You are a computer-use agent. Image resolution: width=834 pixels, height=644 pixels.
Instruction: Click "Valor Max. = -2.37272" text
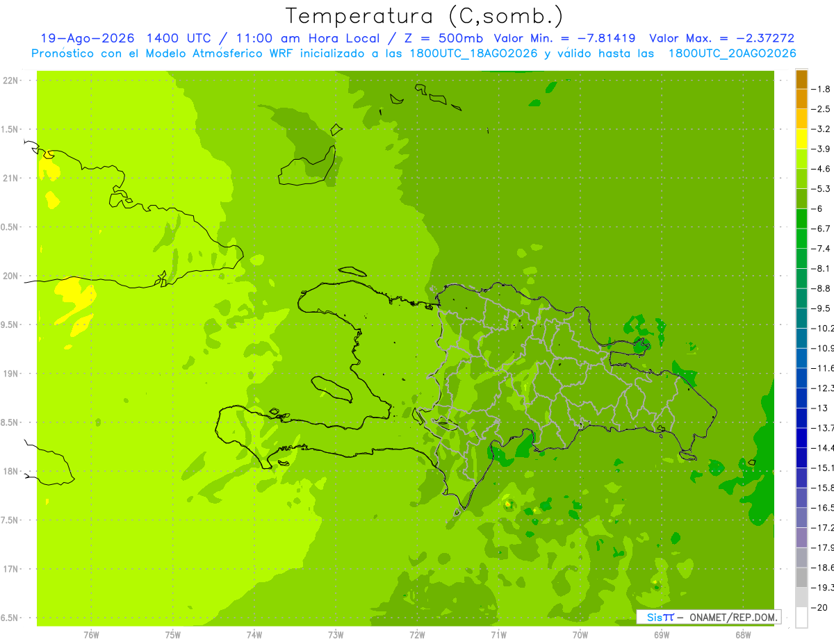point(722,38)
